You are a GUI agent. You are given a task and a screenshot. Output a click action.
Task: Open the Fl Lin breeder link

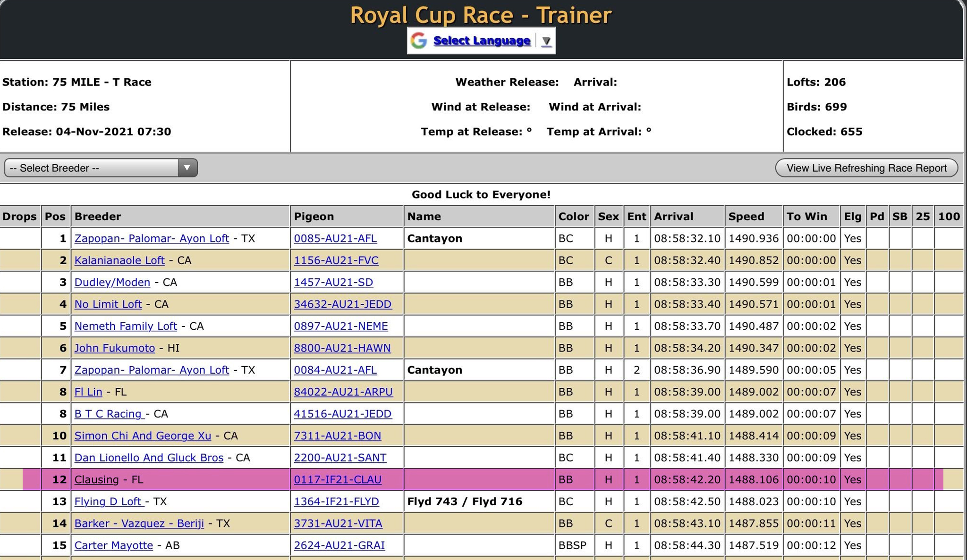pos(88,392)
